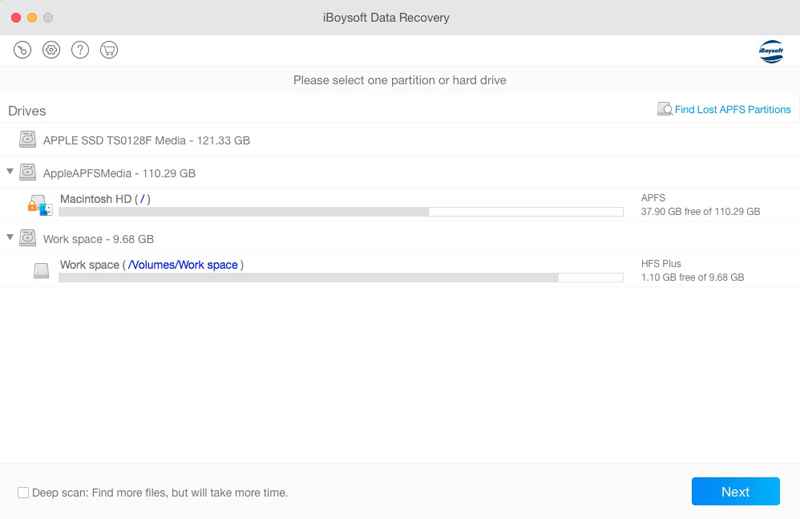Screen dimensions: 800x519
Task: Collapse the Work space disk triangle
Action: [x=10, y=237]
